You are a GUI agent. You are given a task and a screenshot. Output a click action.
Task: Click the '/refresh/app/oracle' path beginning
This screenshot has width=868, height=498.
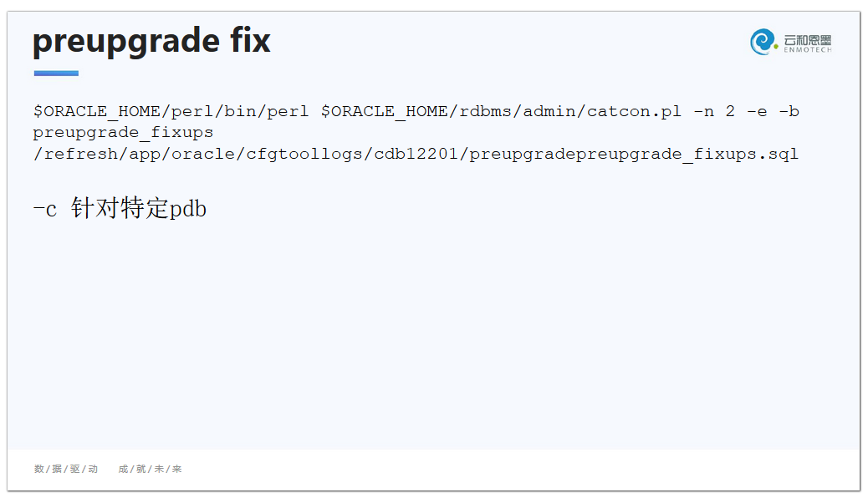click(x=134, y=154)
